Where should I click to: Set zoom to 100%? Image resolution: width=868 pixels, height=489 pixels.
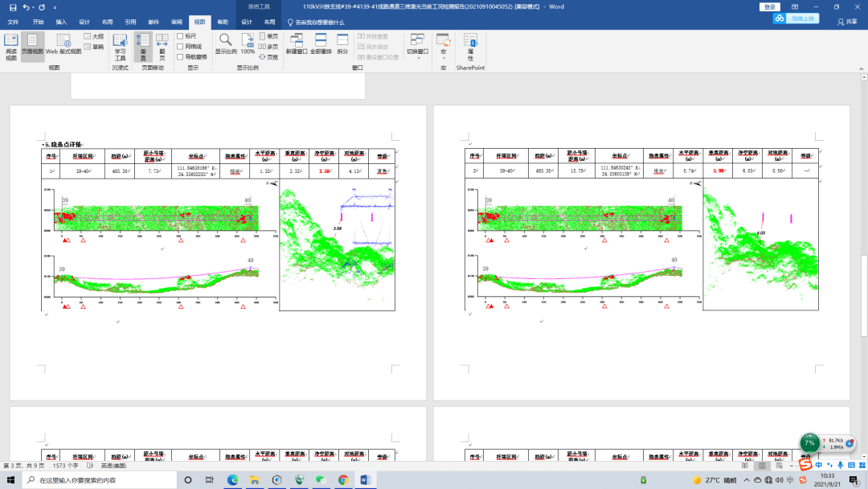pos(248,44)
